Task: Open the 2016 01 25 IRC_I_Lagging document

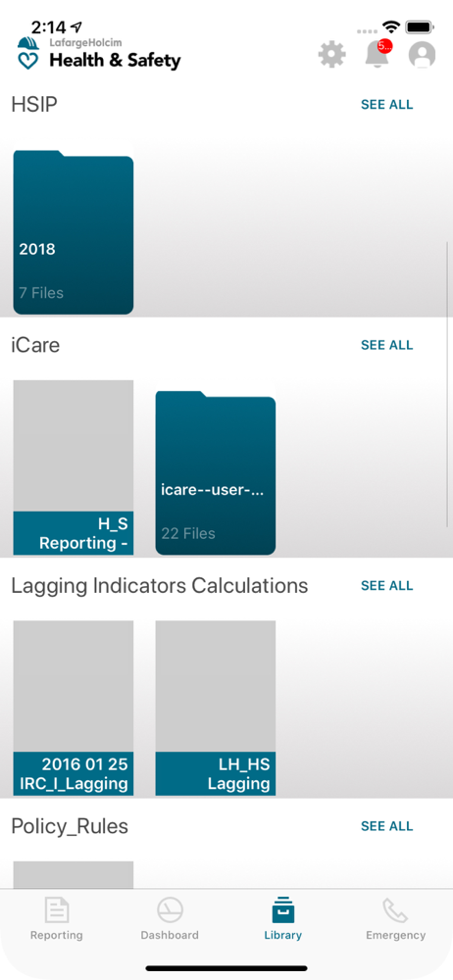Action: point(74,709)
